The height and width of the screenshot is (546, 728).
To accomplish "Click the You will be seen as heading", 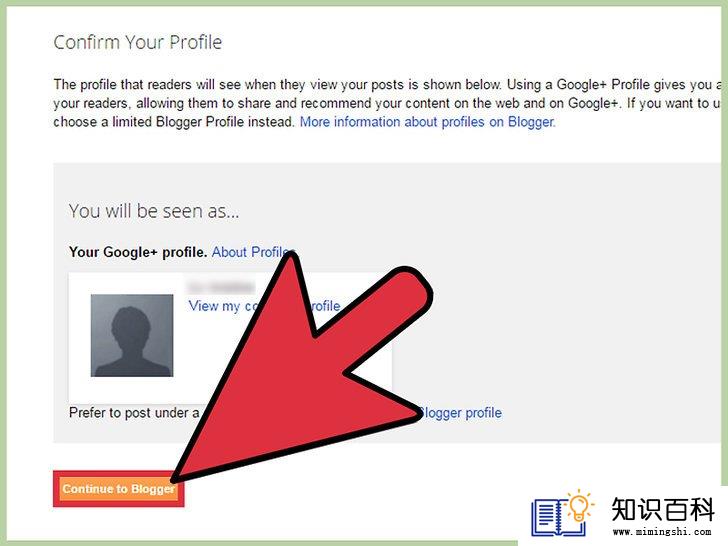I will point(154,211).
